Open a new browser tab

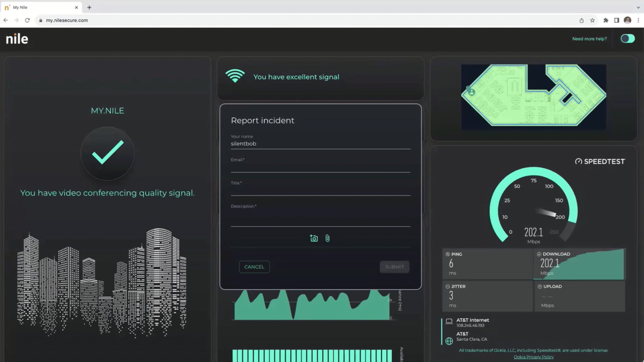89,8
